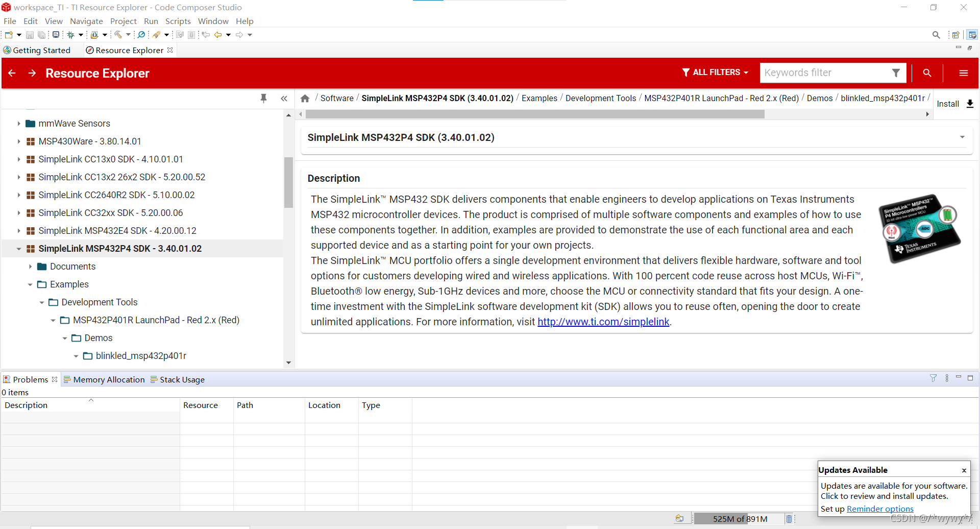
Task: Click the heap memory status bar
Action: (739, 519)
